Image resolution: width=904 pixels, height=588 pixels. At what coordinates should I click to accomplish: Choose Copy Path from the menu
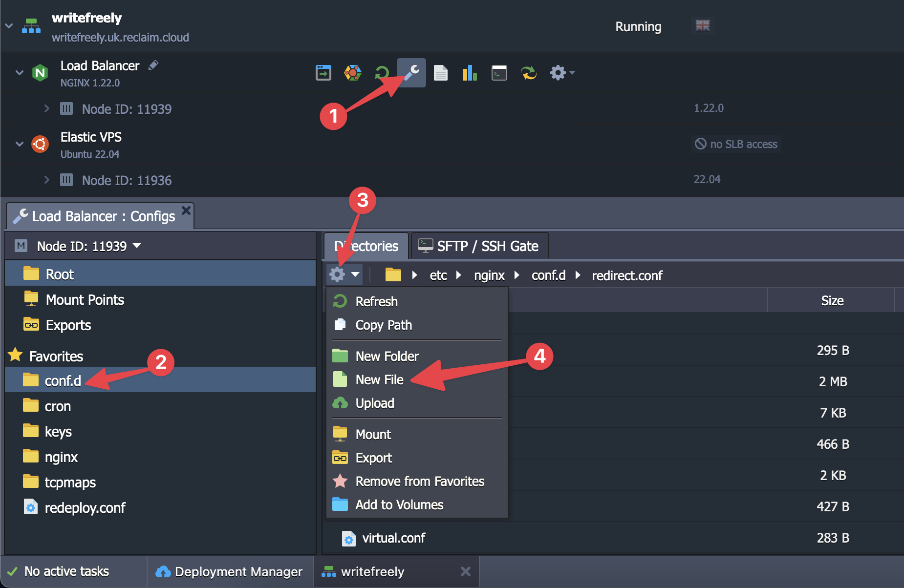[x=417, y=325]
